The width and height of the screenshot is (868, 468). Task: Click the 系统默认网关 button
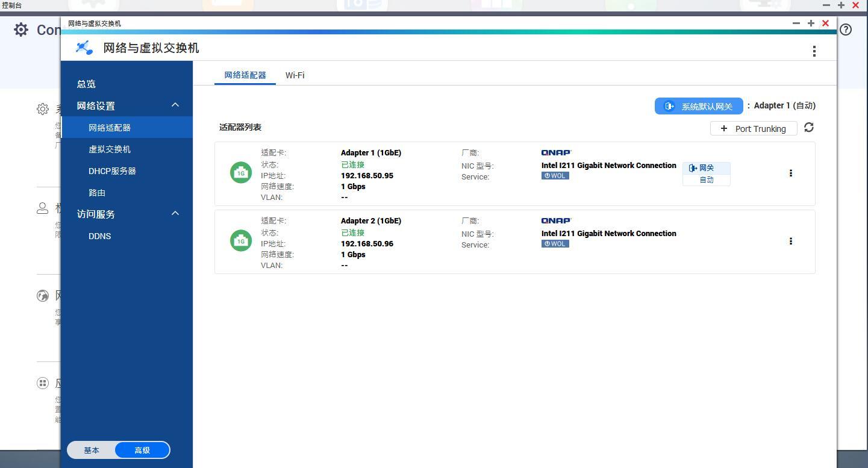click(x=699, y=106)
